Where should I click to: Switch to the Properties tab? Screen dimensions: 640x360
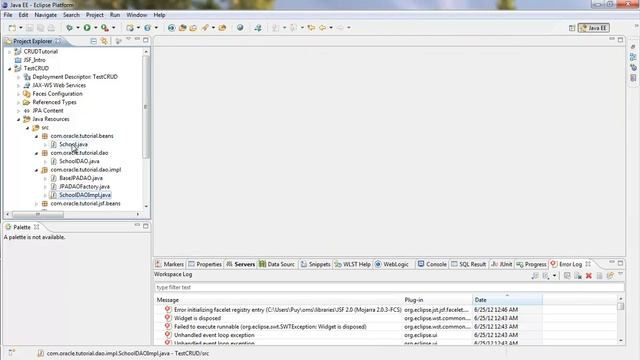(205, 264)
